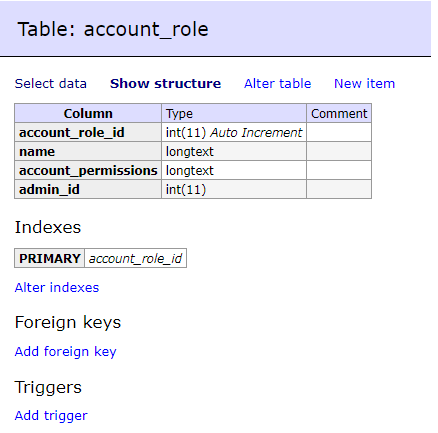Image resolution: width=438 pixels, height=433 pixels.
Task: Click the Column table header
Action: click(x=88, y=114)
